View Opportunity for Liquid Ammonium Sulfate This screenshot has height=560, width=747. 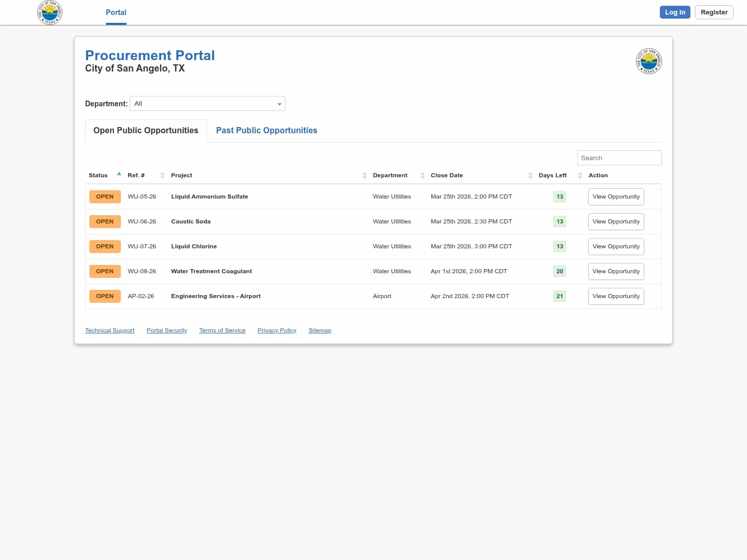pyautogui.click(x=616, y=197)
